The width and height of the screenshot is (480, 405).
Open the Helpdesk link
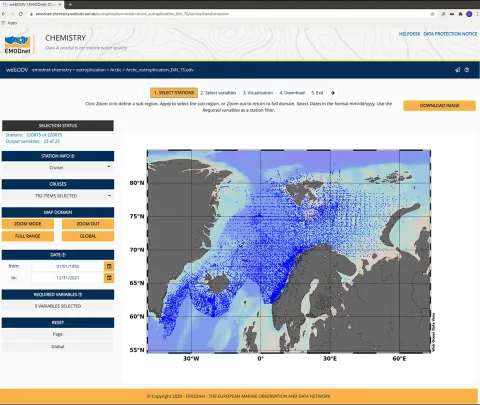tap(409, 34)
